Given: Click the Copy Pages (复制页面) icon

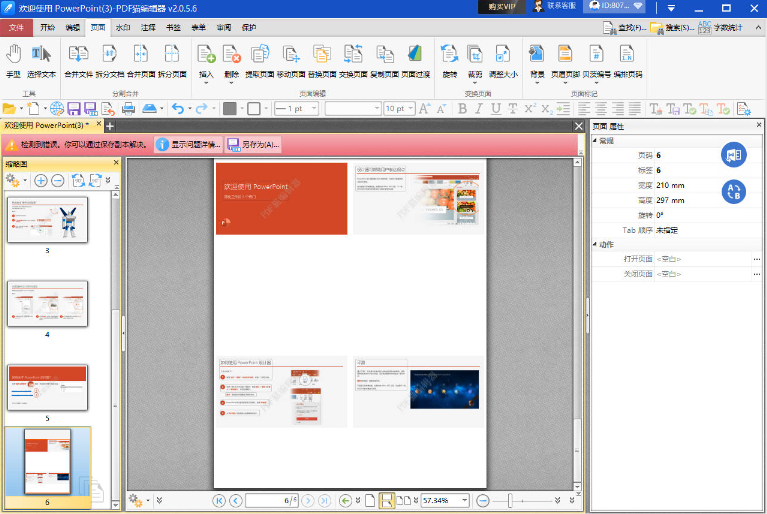Looking at the screenshot, I should (384, 59).
